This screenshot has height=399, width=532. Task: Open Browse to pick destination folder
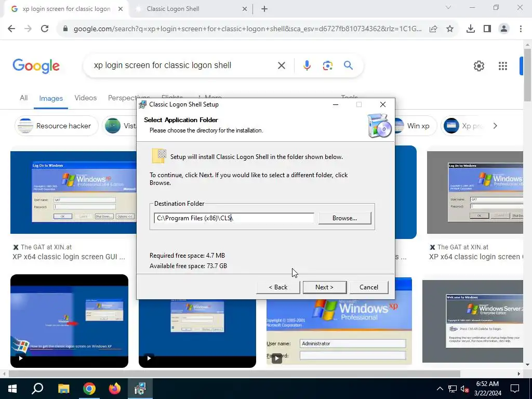point(344,218)
